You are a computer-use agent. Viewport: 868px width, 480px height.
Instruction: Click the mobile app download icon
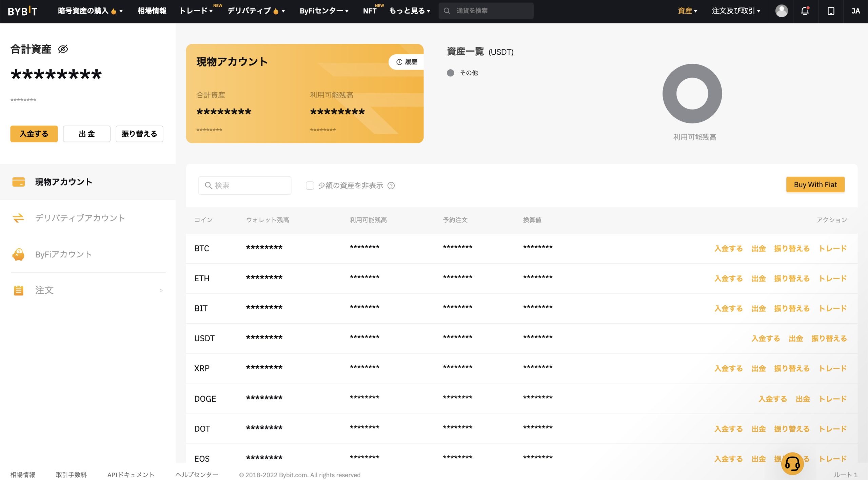pos(831,11)
